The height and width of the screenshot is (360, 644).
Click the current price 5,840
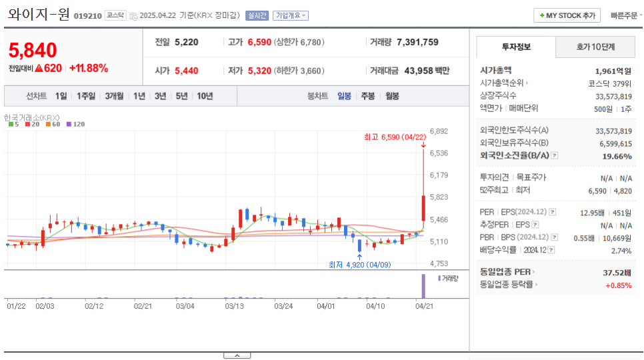tap(33, 50)
